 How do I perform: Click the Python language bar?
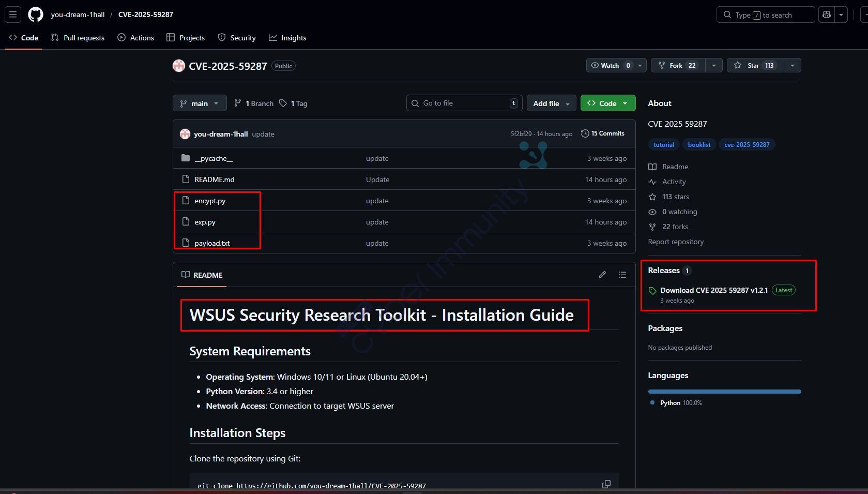(724, 392)
